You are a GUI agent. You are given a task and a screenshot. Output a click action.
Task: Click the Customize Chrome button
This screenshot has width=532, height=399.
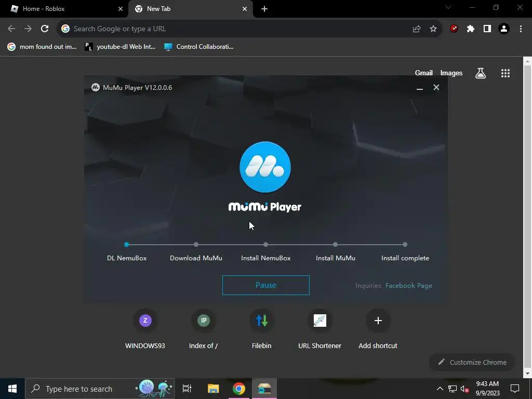pyautogui.click(x=472, y=362)
